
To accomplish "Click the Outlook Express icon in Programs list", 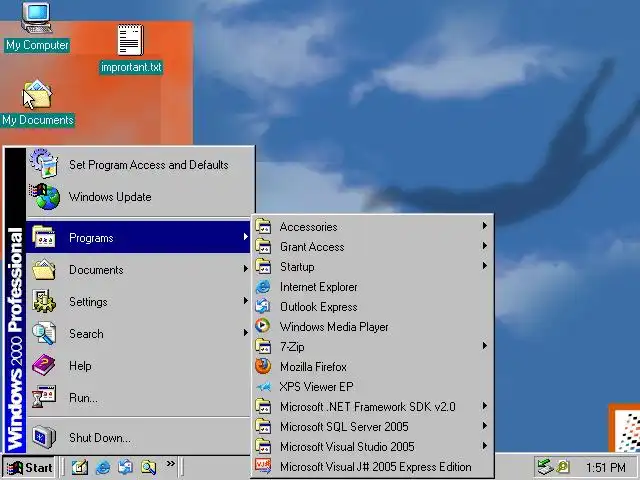I will 263,307.
